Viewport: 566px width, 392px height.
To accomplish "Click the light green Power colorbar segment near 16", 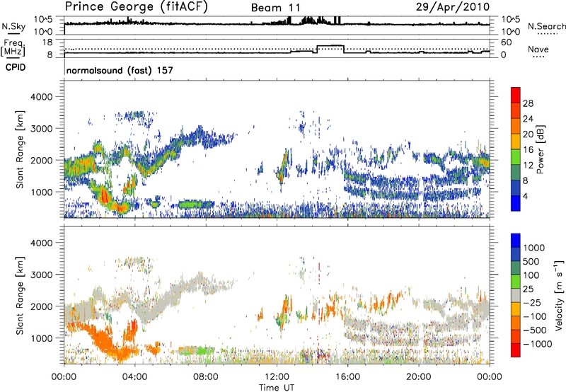I will pyautogui.click(x=516, y=157).
